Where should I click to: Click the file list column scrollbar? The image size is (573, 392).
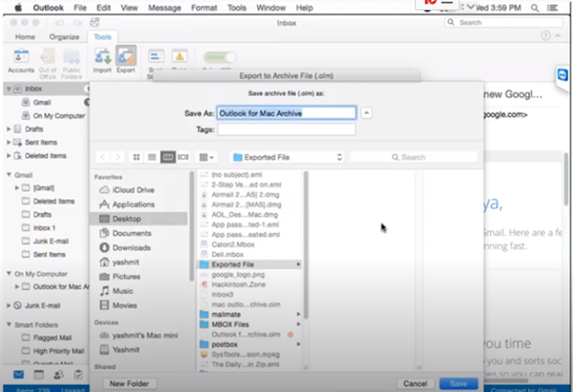306,245
